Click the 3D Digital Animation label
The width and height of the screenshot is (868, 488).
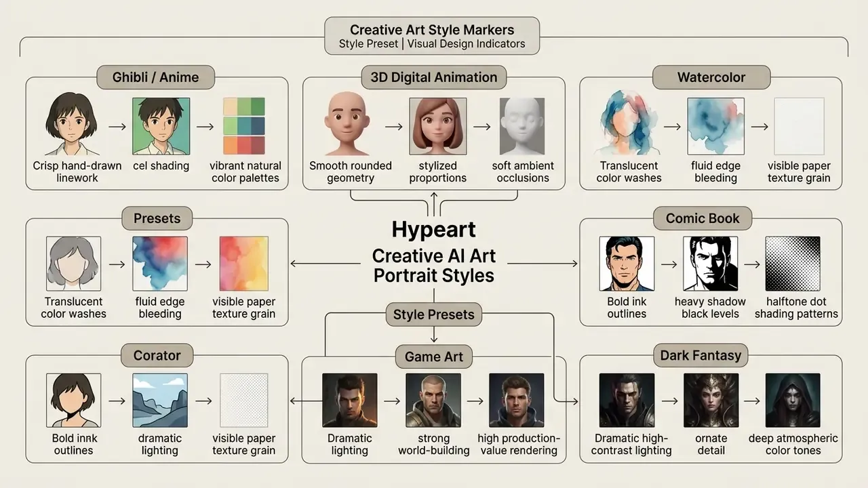click(434, 77)
